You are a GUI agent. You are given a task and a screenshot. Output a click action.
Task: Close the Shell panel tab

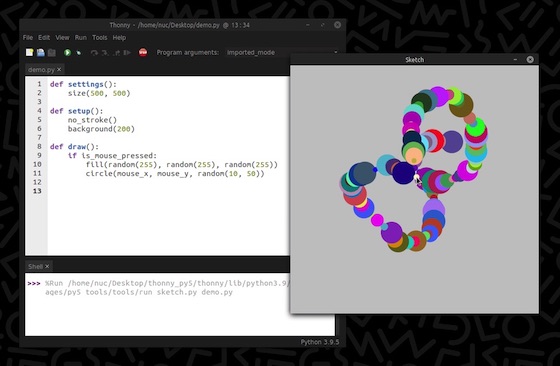click(x=47, y=266)
